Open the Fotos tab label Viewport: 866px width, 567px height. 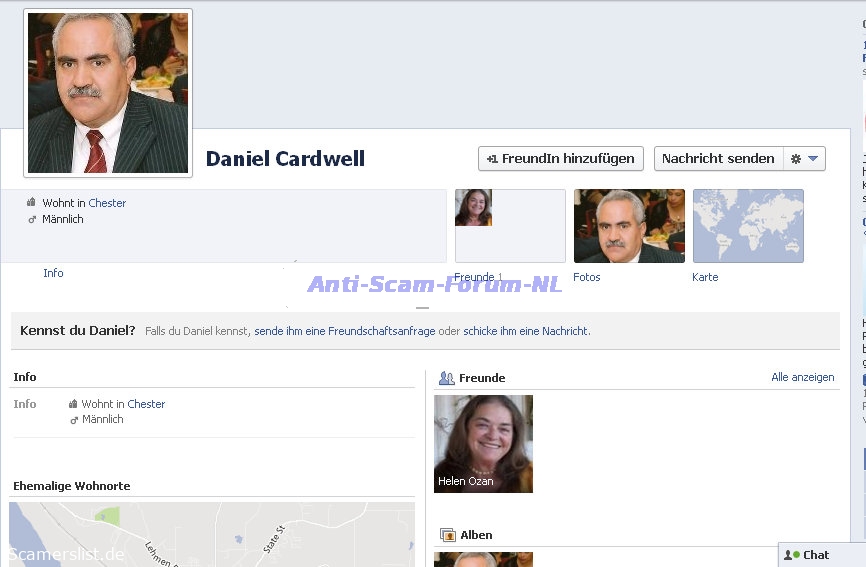click(x=586, y=277)
